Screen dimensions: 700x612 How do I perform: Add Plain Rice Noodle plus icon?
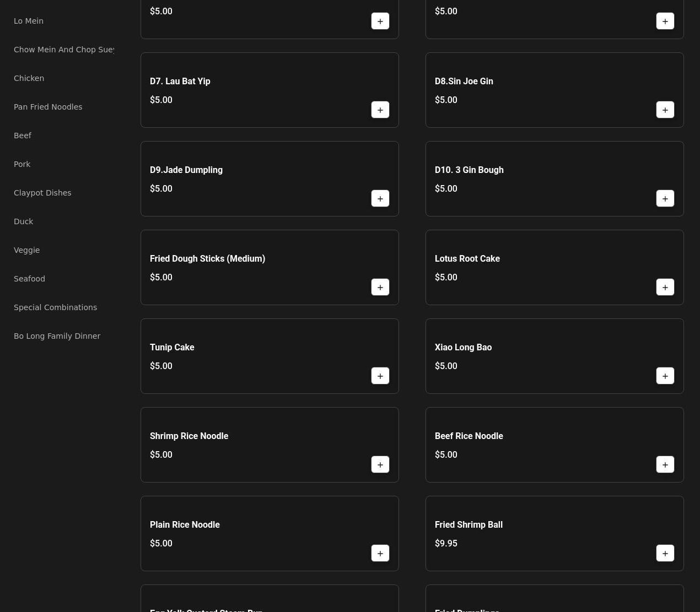click(x=380, y=553)
